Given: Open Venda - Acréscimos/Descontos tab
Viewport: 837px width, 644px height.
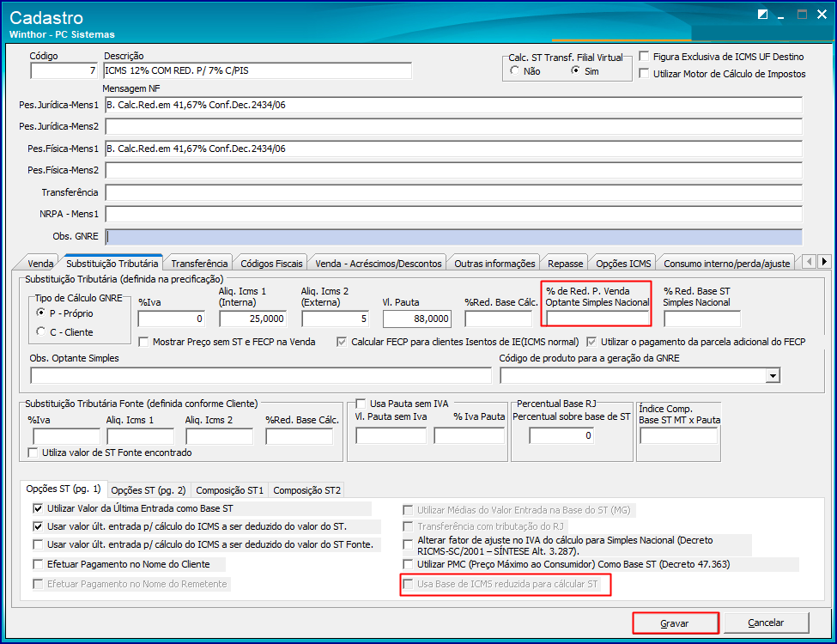Looking at the screenshot, I should (378, 264).
